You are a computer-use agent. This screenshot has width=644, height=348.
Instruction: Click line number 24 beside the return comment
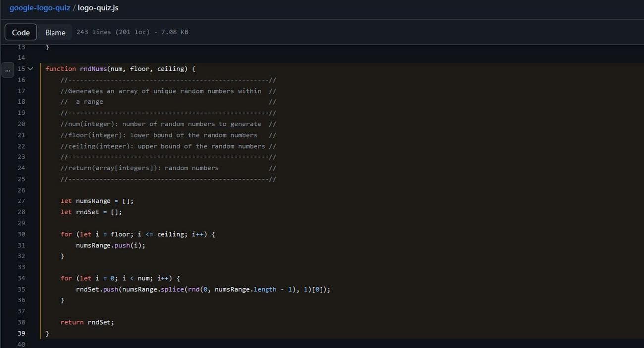tap(22, 168)
